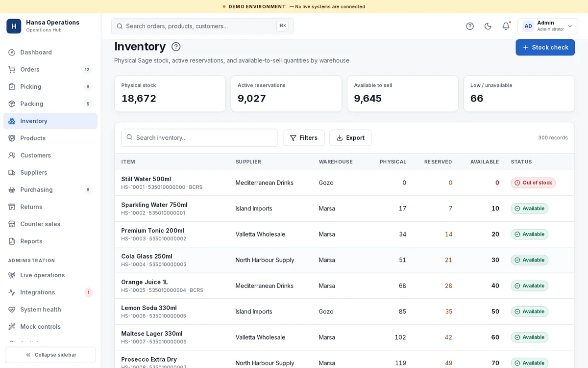This screenshot has width=588, height=368.
Task: Focus the global search orders field
Action: tap(202, 26)
